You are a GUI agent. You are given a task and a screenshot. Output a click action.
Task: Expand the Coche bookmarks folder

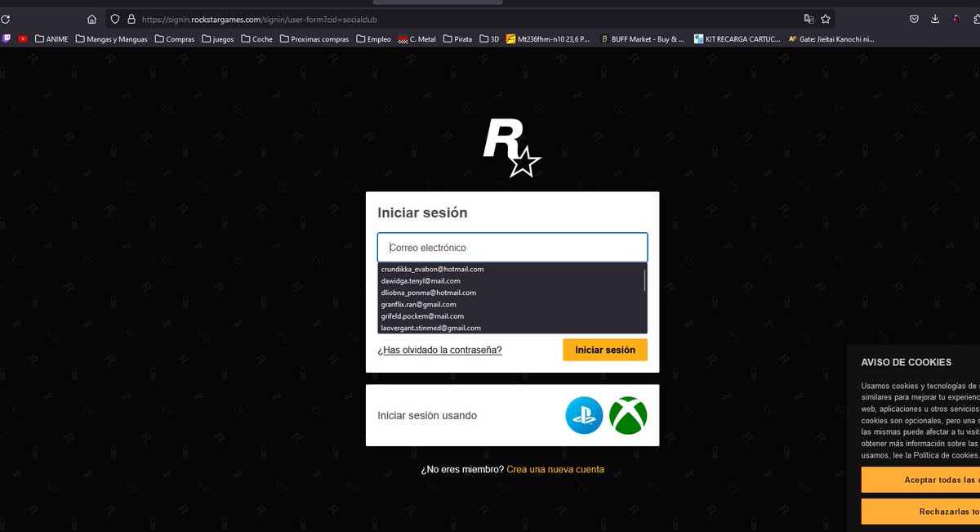(256, 38)
